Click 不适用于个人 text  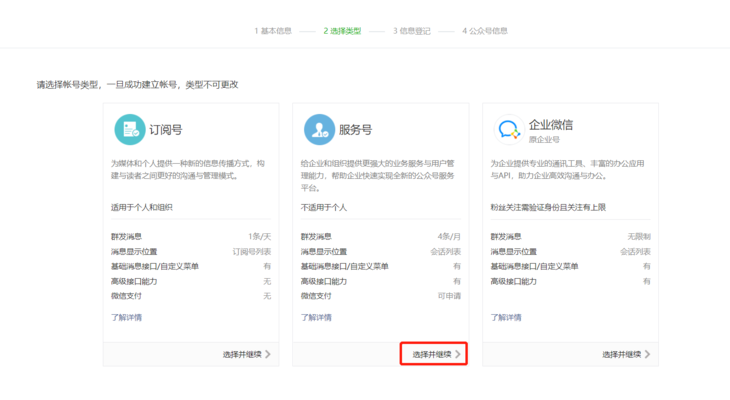pos(324,207)
